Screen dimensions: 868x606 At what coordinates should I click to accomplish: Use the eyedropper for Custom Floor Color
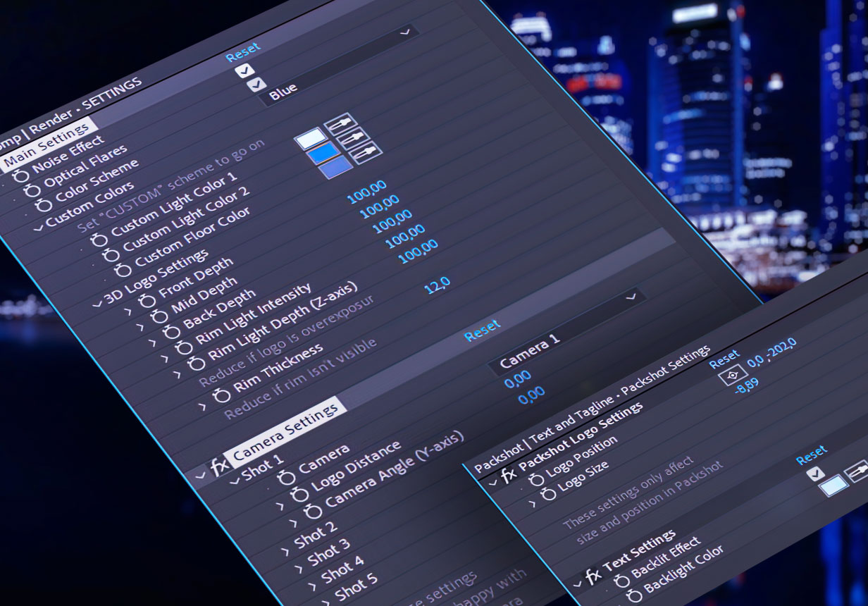(366, 153)
